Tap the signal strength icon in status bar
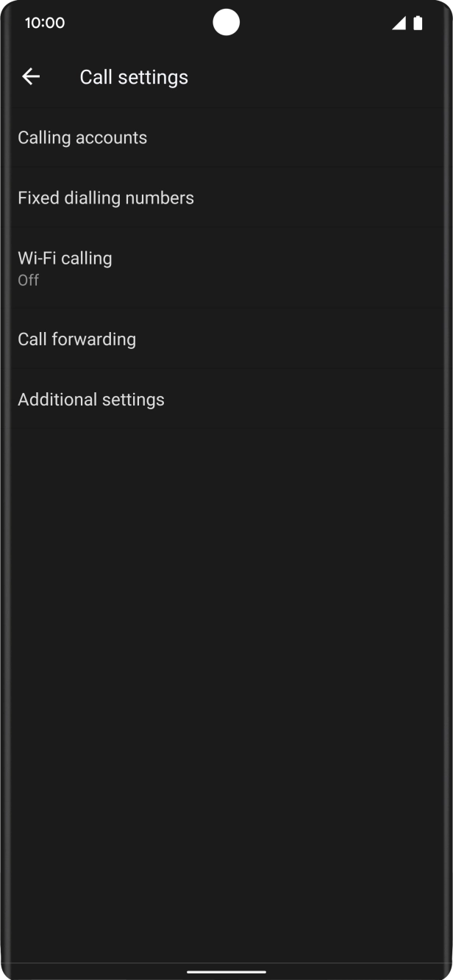 tap(400, 23)
